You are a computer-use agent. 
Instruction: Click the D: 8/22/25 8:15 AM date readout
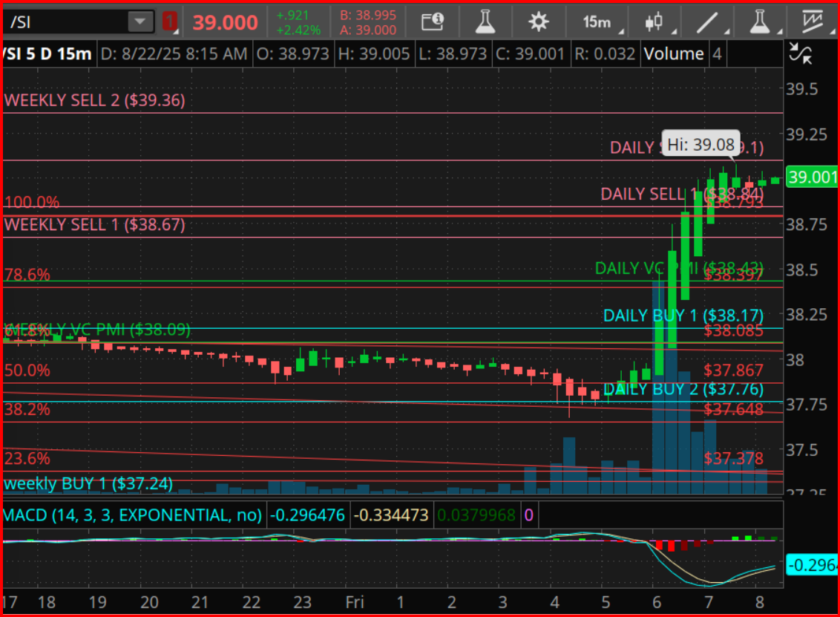point(174,53)
